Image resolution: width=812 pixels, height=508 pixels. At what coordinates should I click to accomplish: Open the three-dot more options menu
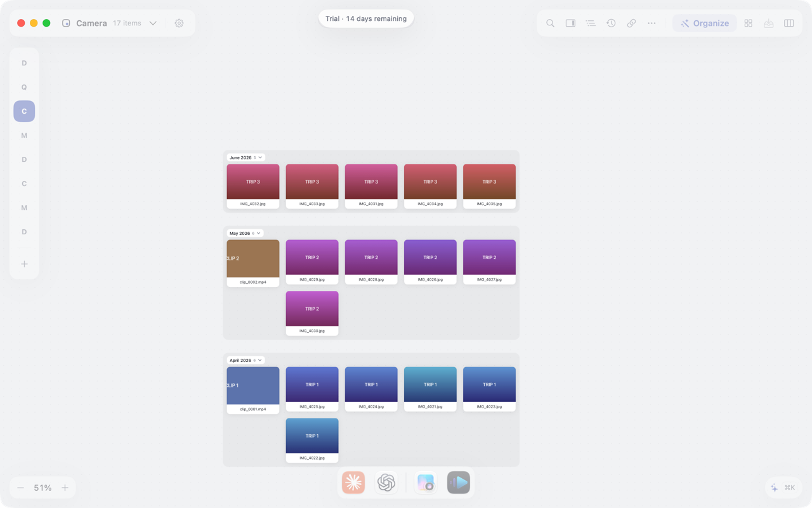tap(652, 23)
